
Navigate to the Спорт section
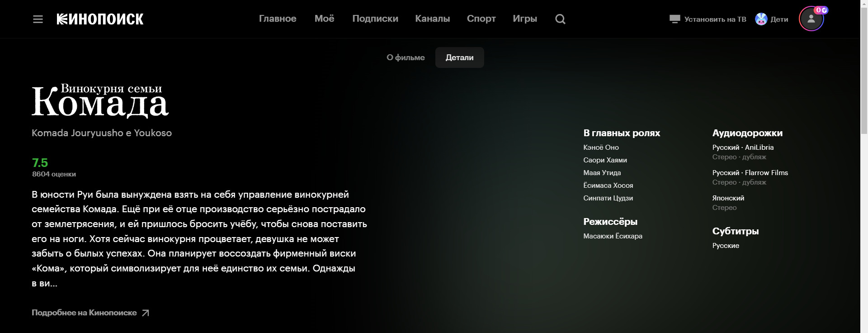481,19
